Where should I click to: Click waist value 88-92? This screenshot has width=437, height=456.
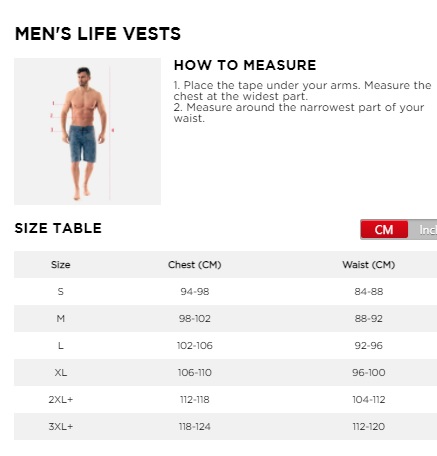[x=369, y=319]
